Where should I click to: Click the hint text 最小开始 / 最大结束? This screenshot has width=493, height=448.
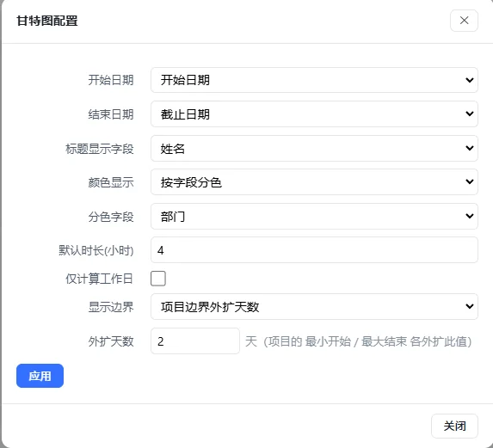(356, 341)
